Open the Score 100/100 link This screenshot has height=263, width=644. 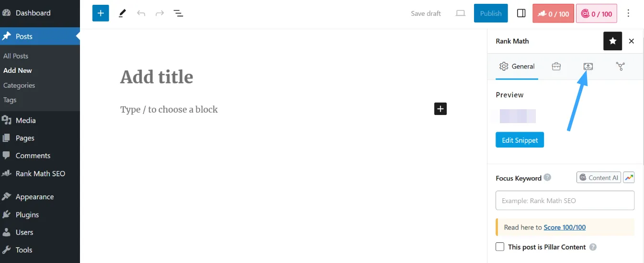(565, 227)
